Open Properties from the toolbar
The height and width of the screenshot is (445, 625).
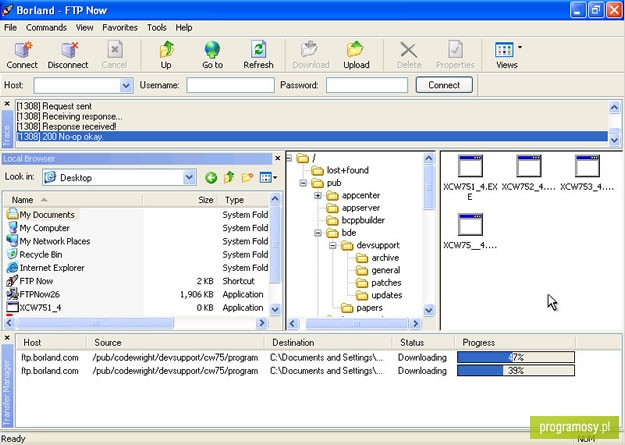pos(455,55)
